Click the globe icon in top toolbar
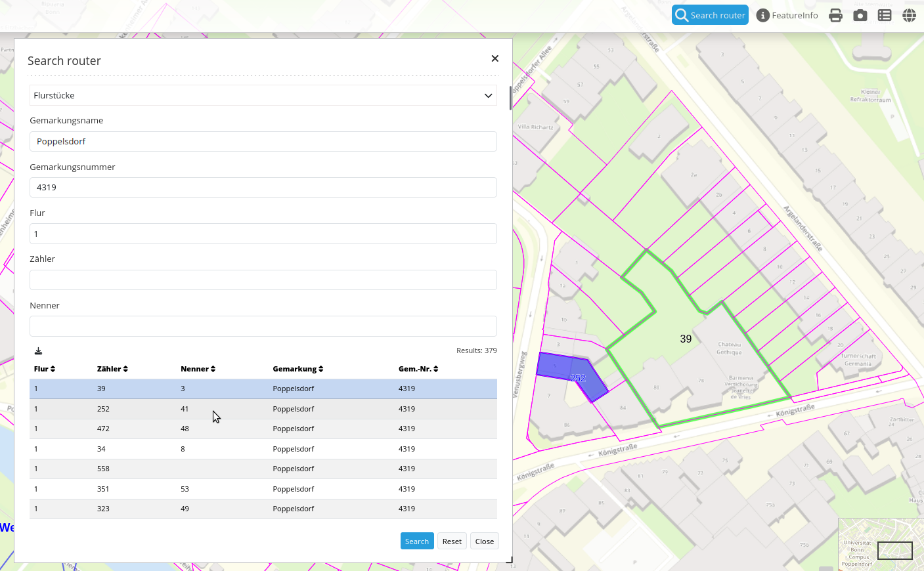 (909, 15)
